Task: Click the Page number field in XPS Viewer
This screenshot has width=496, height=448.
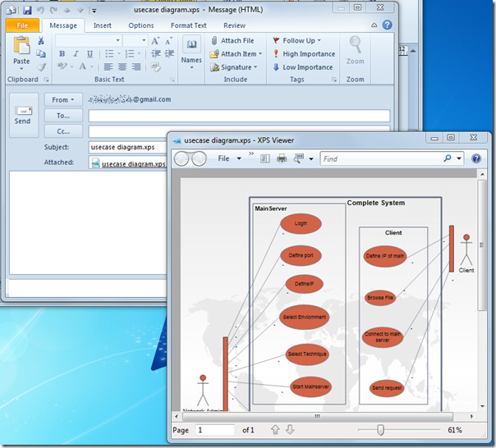Action: pyautogui.click(x=215, y=430)
